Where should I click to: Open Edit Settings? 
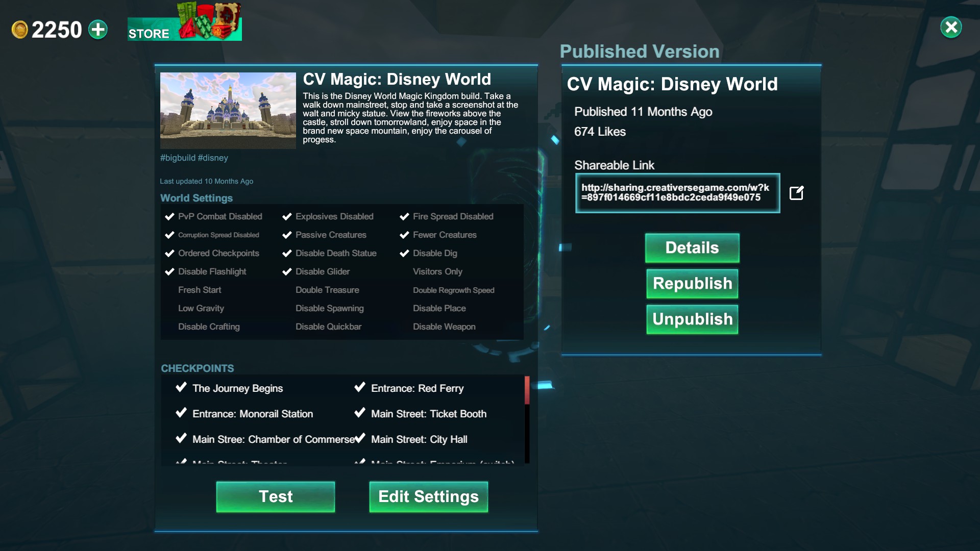coord(428,496)
